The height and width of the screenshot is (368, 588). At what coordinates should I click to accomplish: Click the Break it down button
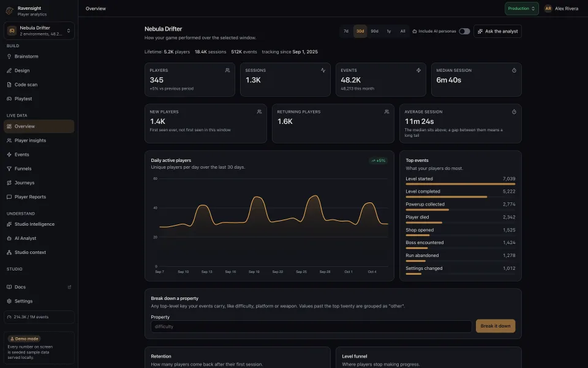click(496, 326)
